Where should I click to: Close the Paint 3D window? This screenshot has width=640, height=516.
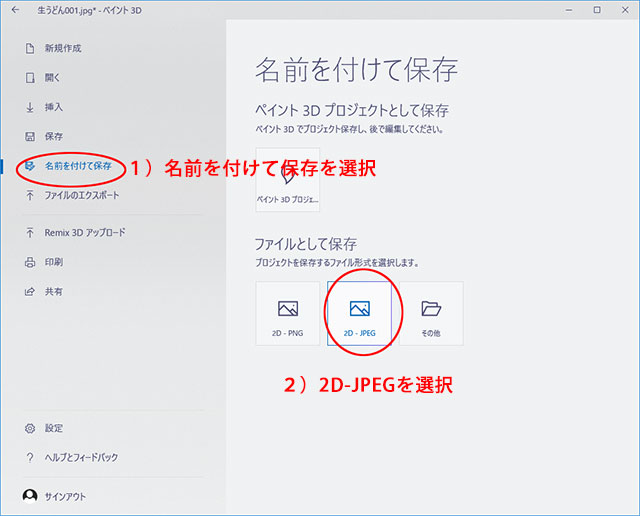pyautogui.click(x=625, y=10)
